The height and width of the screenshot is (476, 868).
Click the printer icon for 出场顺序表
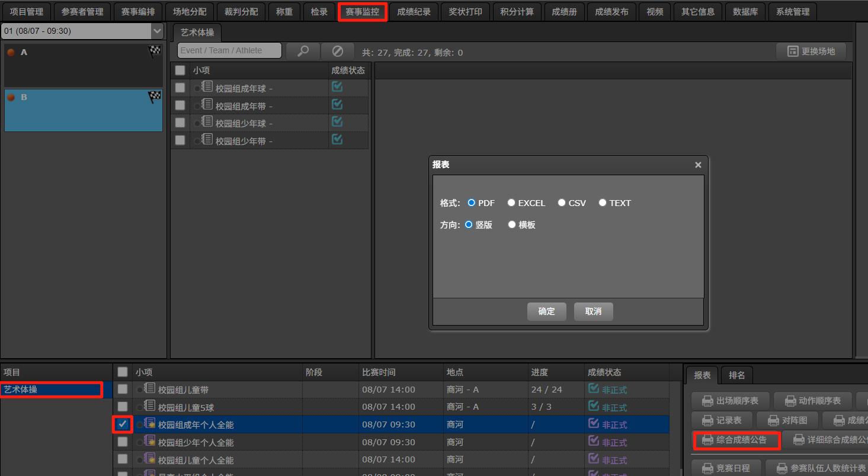707,401
